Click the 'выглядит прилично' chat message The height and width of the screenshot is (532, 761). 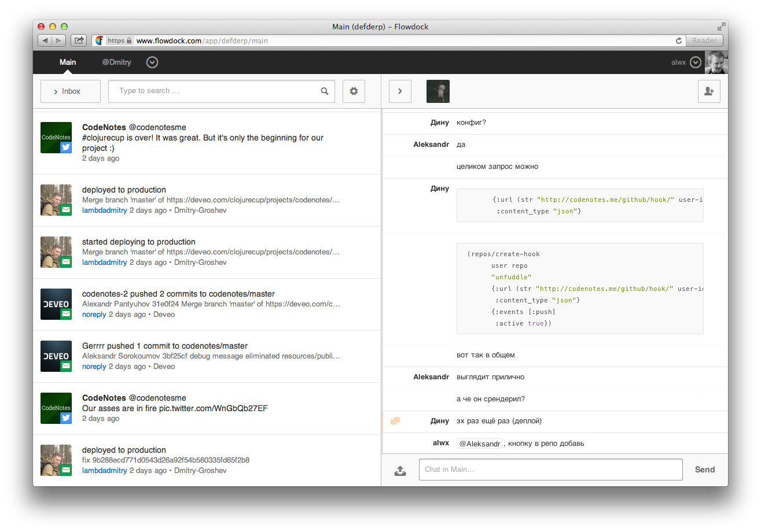490,377
